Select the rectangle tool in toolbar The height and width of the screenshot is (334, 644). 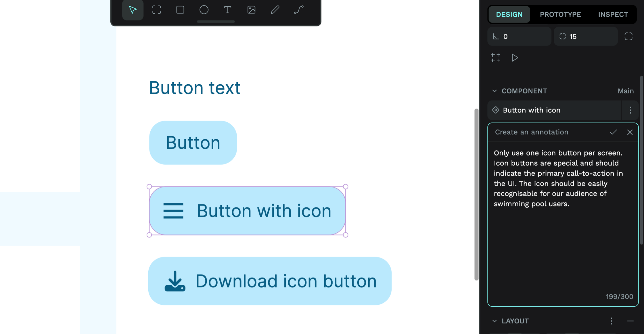[179, 10]
